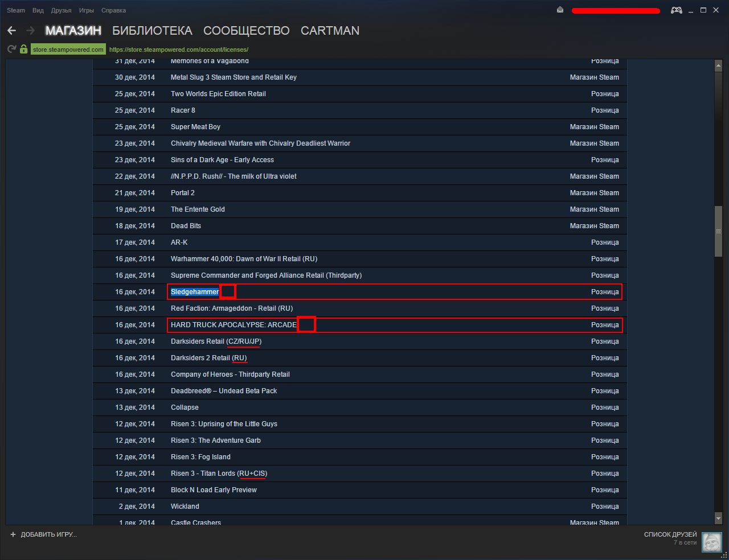729x560 pixels.
Task: Click Sins of a Dark Age - Early Access
Action: (222, 160)
